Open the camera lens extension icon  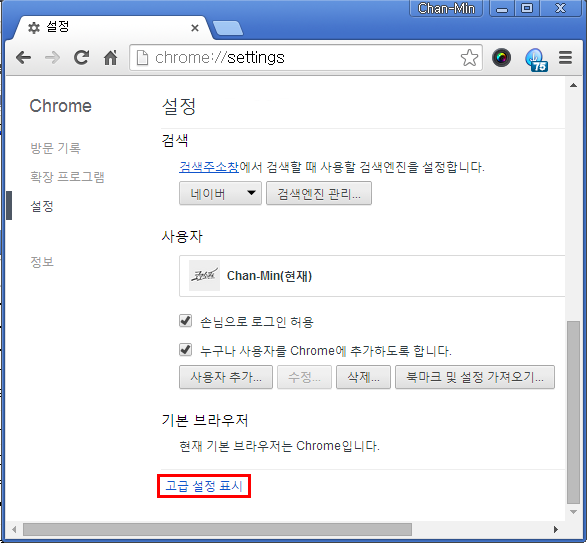coord(501,58)
